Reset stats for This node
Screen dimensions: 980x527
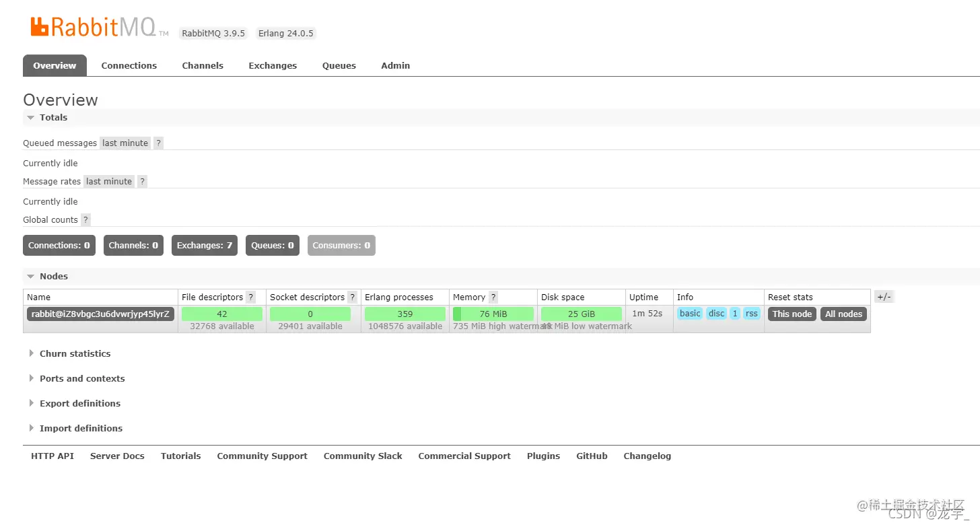click(x=792, y=314)
